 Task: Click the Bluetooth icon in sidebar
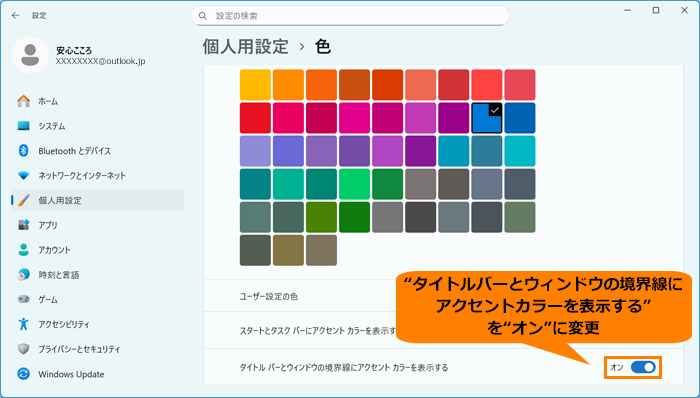point(24,151)
